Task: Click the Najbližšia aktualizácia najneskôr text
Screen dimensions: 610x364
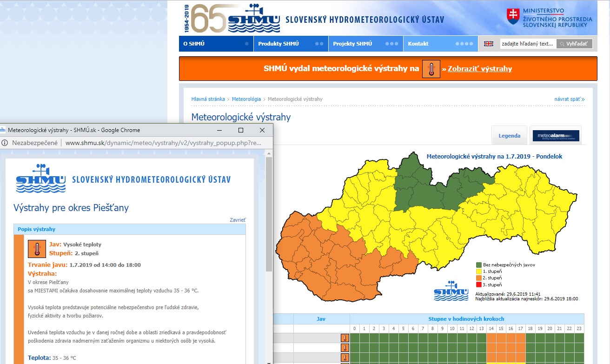Action: (526, 299)
